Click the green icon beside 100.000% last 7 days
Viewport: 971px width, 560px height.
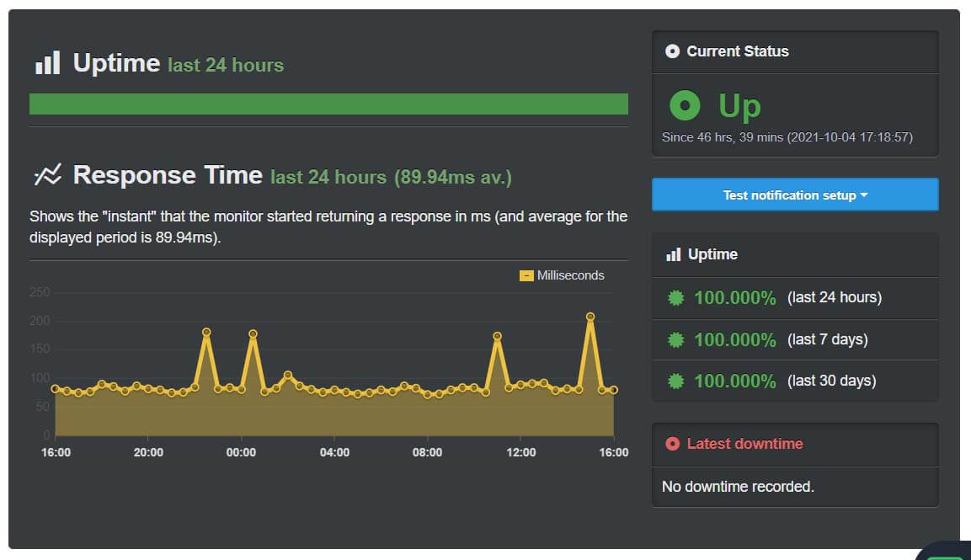click(x=674, y=339)
